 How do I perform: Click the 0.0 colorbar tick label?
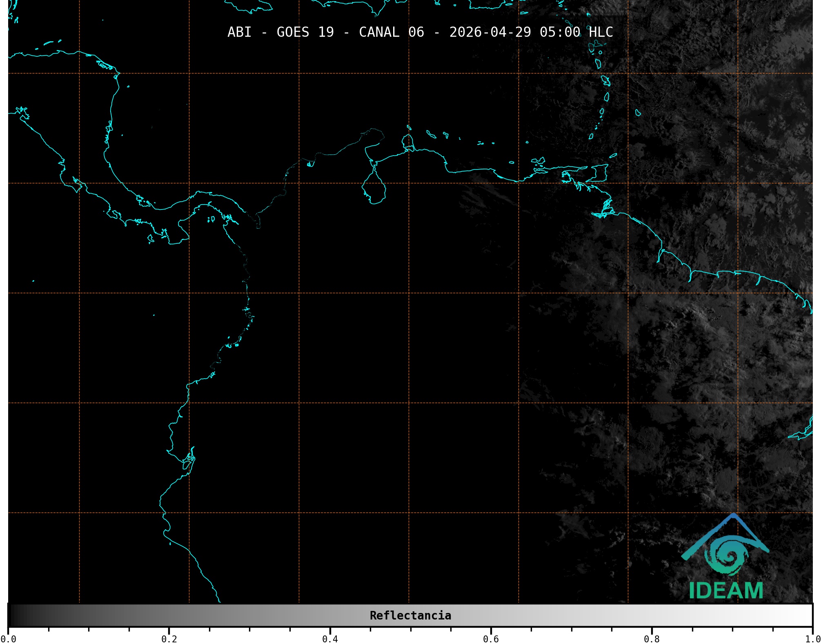[8, 639]
